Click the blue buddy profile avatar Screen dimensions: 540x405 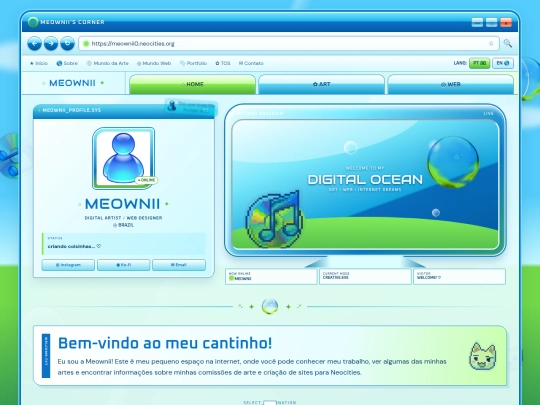(x=123, y=158)
